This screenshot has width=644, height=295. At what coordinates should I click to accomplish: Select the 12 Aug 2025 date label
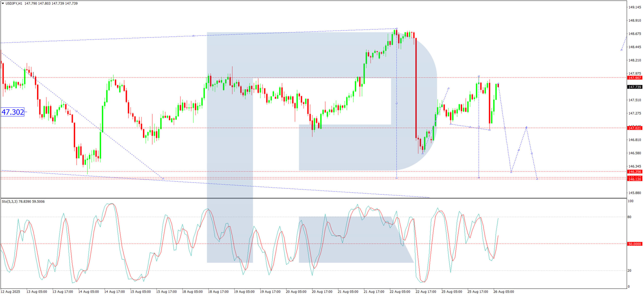pos(10,292)
